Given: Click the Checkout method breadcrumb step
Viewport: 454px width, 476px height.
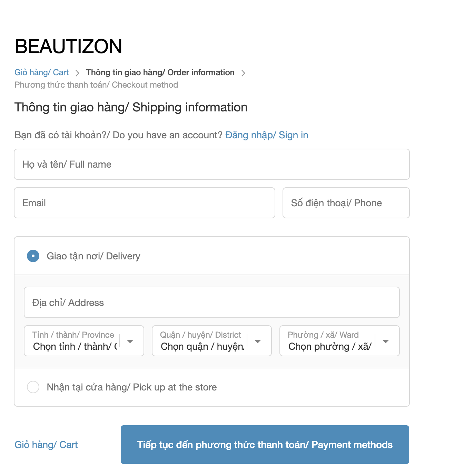Looking at the screenshot, I should pyautogui.click(x=96, y=85).
